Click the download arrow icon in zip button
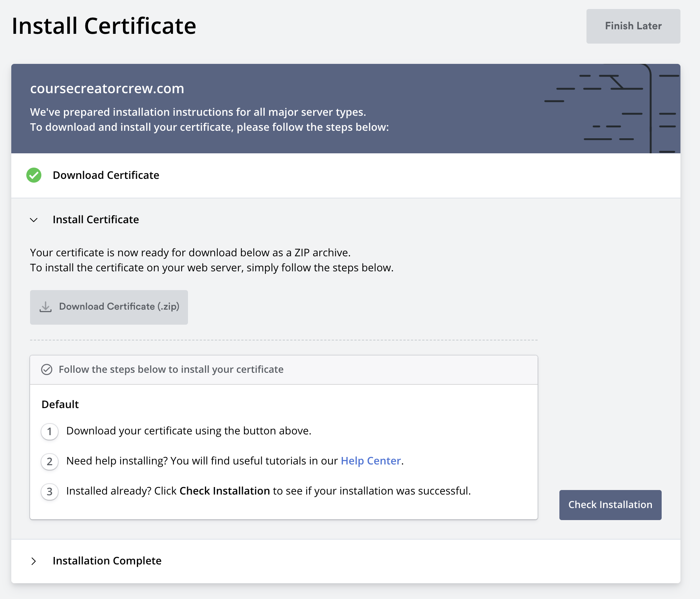700x599 pixels. click(45, 307)
